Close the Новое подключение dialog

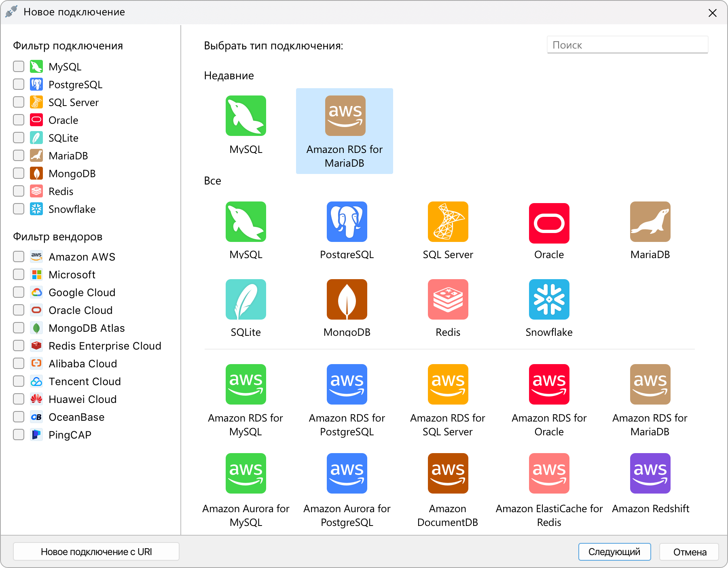713,13
